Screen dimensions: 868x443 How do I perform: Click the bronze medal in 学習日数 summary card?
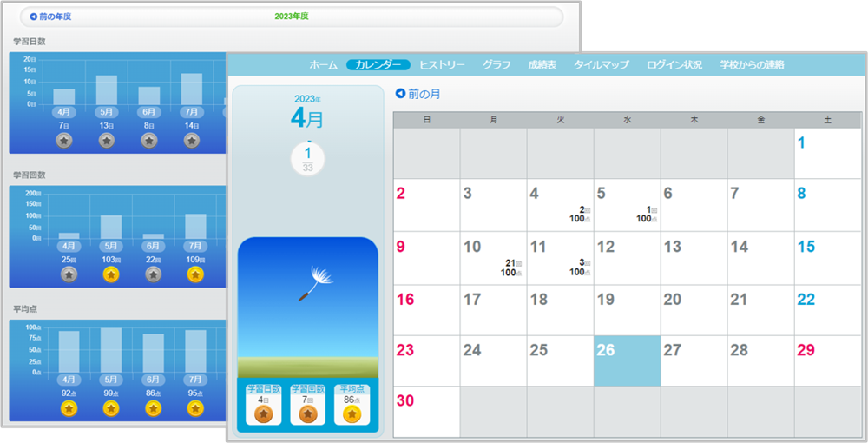[x=264, y=414]
